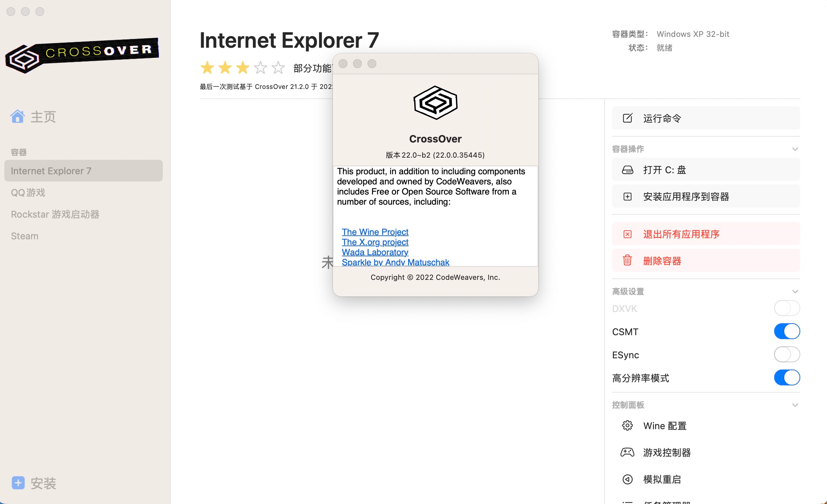827x504 pixels.
Task: Click the Game Controller icon
Action: pos(627,452)
